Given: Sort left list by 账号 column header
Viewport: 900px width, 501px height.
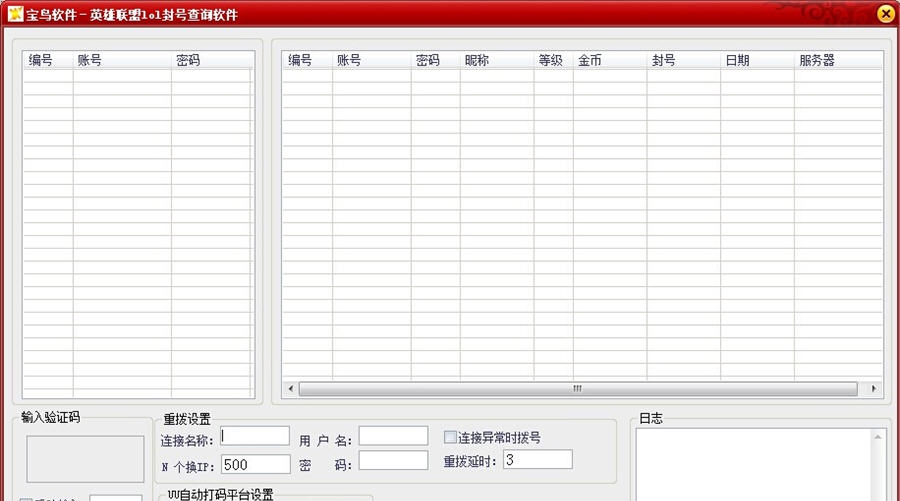Looking at the screenshot, I should (x=122, y=60).
